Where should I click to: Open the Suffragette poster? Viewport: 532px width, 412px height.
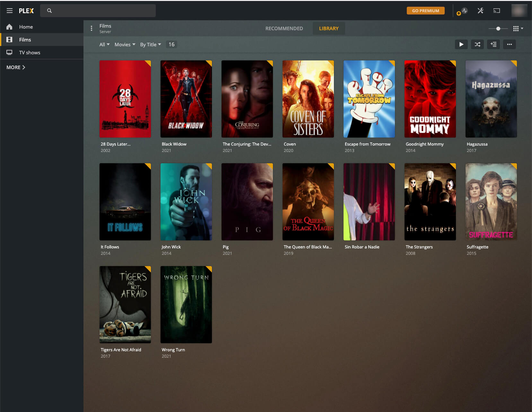pos(491,202)
